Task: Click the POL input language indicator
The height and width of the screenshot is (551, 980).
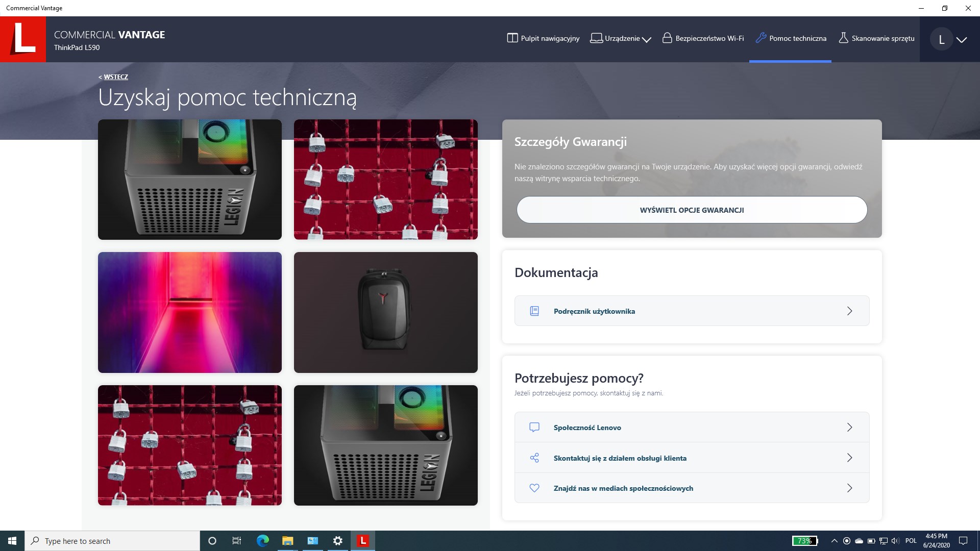Action: (x=911, y=541)
